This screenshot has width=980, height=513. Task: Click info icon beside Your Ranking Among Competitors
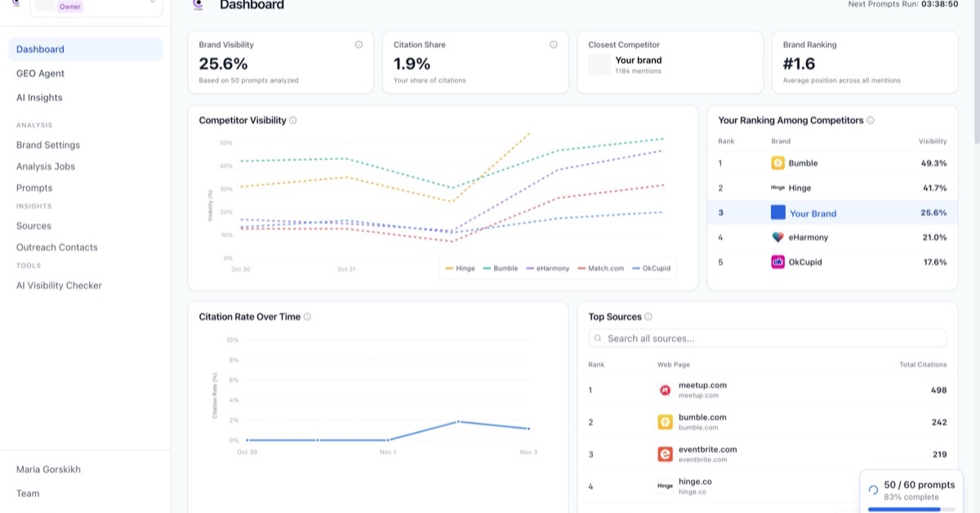click(870, 120)
